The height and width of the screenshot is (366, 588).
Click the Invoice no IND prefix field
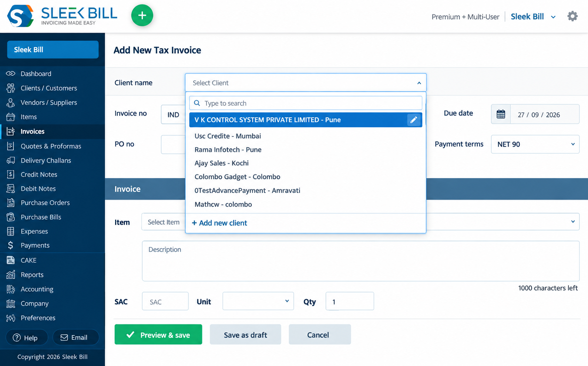173,115
